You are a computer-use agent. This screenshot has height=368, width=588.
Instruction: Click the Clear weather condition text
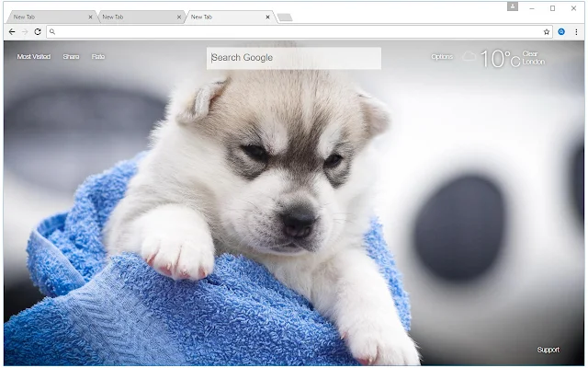tap(530, 53)
